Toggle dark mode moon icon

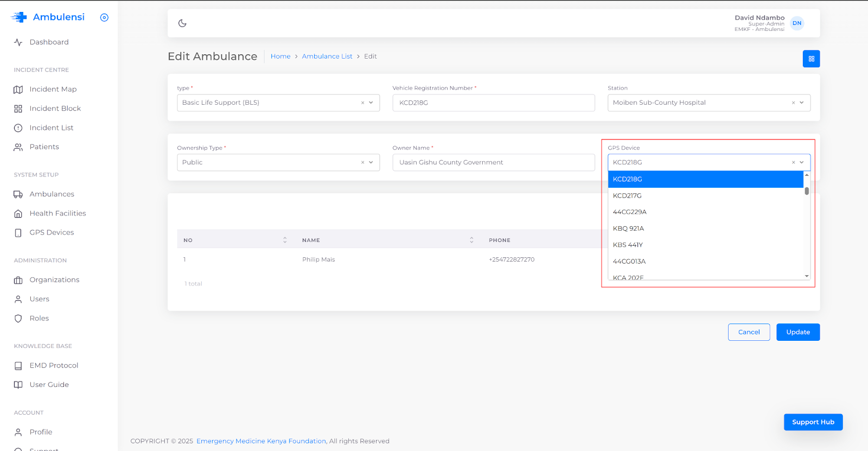(182, 23)
